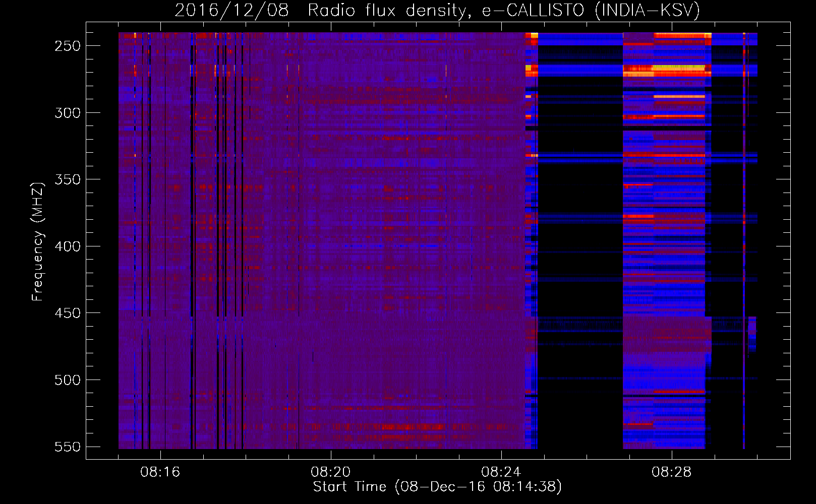The image size is (816, 504).
Task: Click the 250 frequency tick label
Action: (68, 46)
